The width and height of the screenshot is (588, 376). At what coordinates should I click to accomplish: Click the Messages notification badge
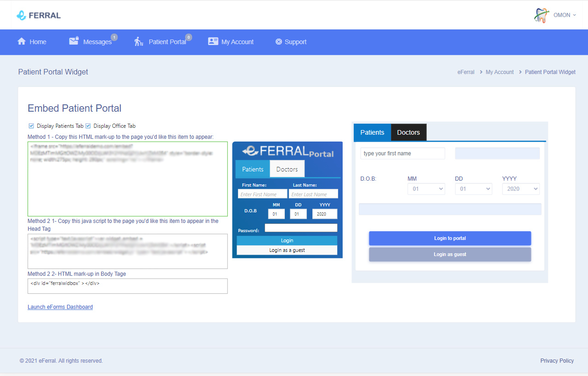point(114,37)
